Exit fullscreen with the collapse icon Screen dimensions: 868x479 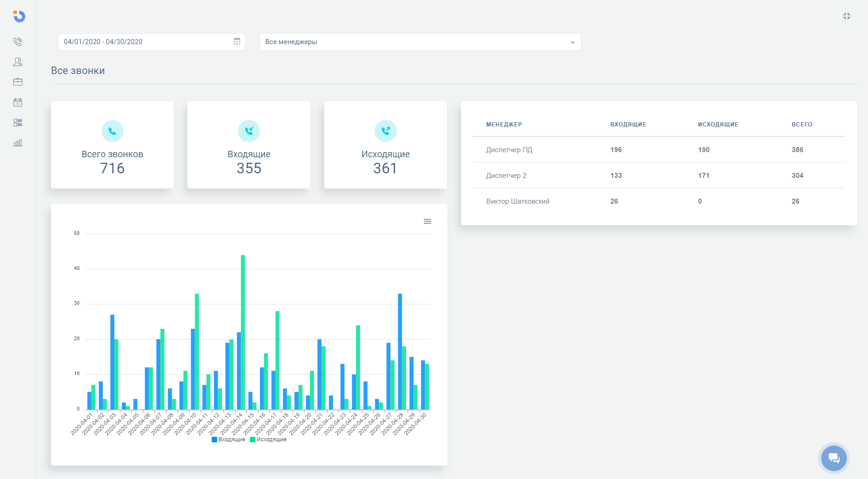pyautogui.click(x=847, y=16)
